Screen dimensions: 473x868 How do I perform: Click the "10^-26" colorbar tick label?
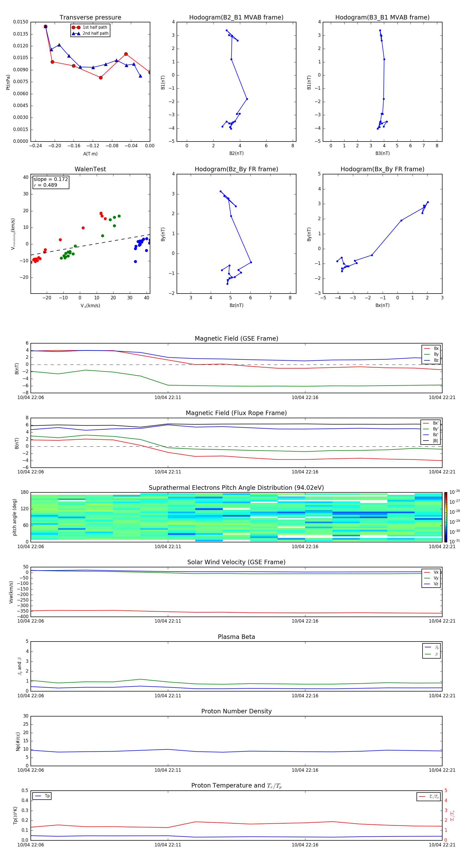(455, 492)
